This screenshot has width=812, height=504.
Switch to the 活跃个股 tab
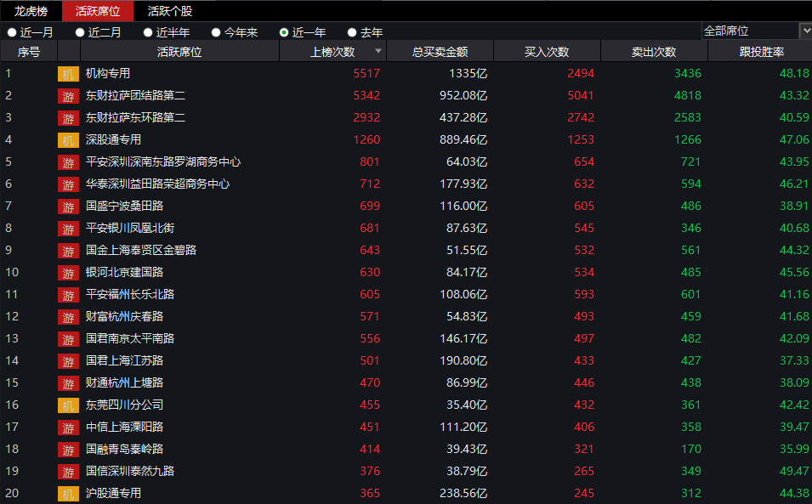pos(170,11)
